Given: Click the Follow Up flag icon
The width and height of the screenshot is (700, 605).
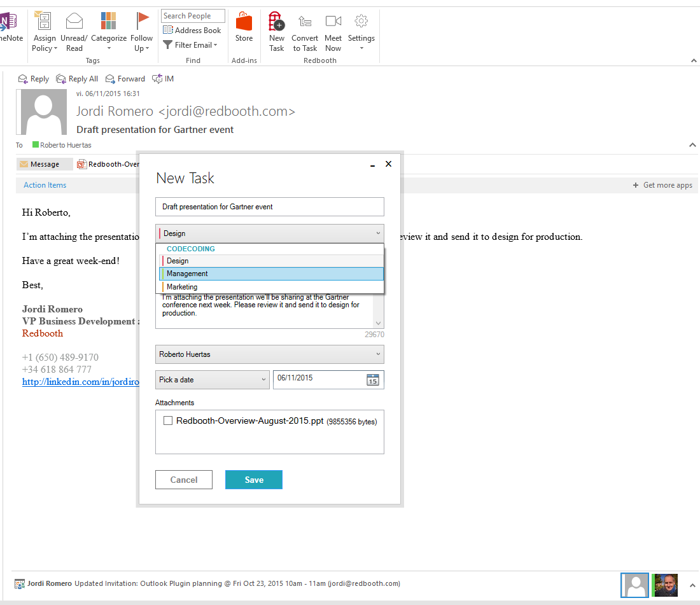Looking at the screenshot, I should pos(142,23).
